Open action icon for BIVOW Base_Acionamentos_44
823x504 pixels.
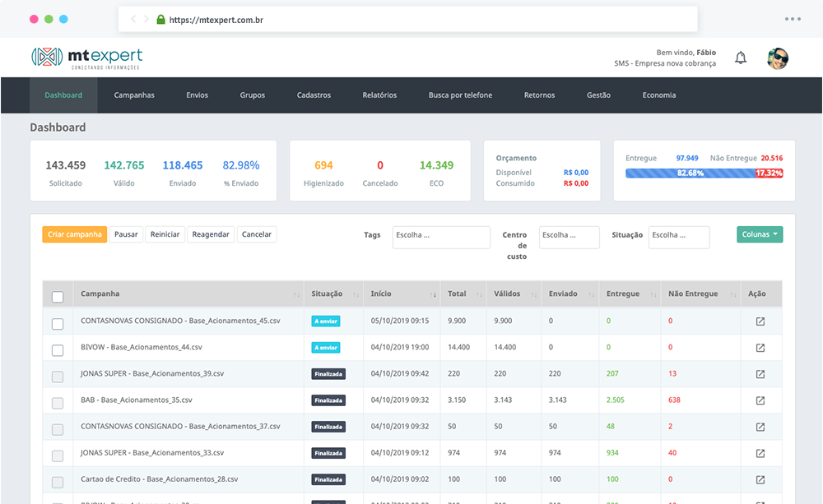tap(760, 348)
